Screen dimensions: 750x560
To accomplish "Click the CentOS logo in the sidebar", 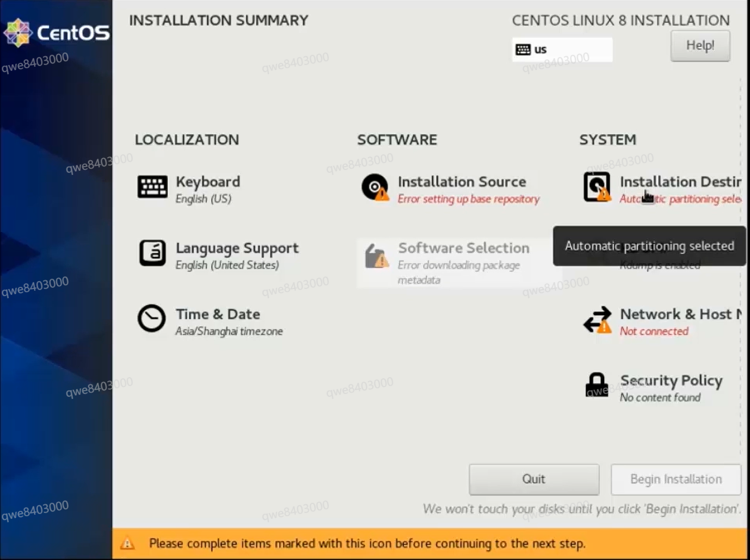I will (56, 33).
